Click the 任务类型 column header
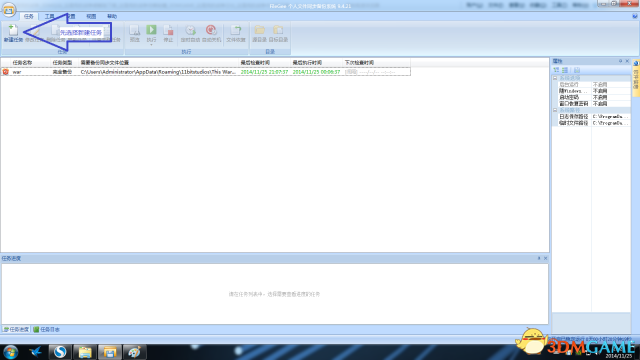 coord(62,62)
